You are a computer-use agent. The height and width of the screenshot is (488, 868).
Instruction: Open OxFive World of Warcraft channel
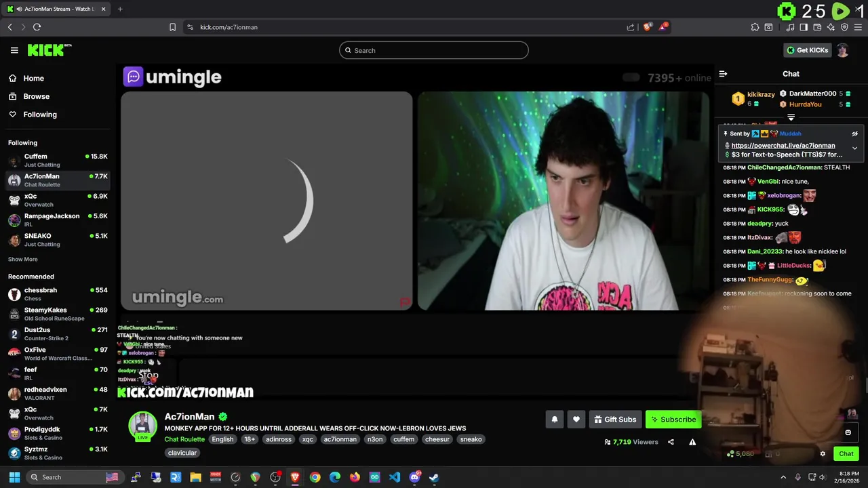(58, 354)
